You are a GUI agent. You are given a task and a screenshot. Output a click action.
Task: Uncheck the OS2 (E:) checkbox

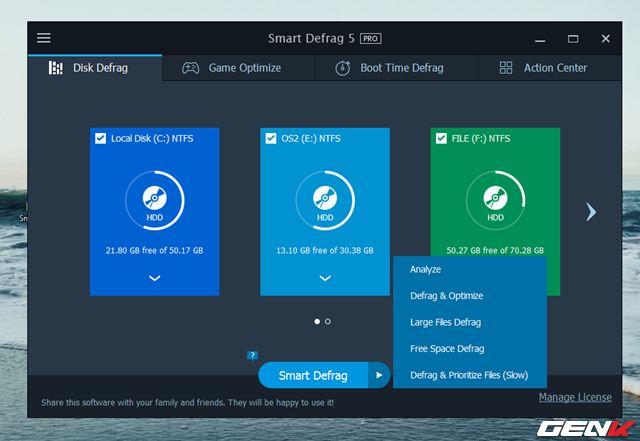[271, 138]
